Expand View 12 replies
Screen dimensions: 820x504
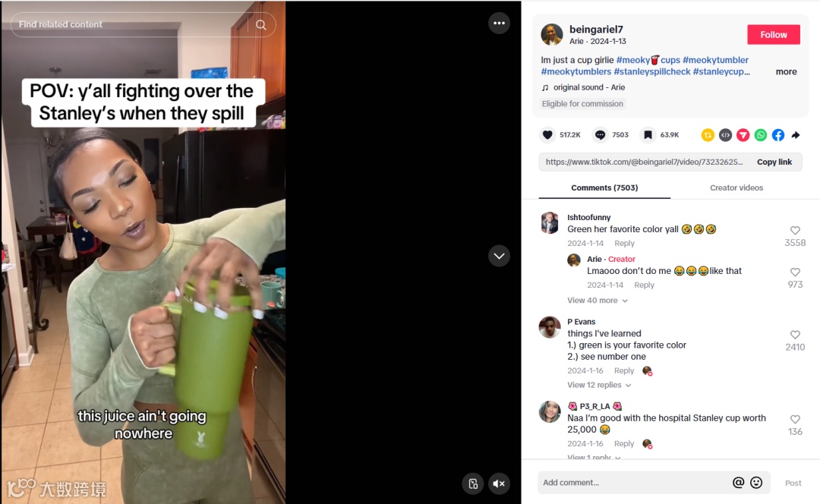coord(599,385)
